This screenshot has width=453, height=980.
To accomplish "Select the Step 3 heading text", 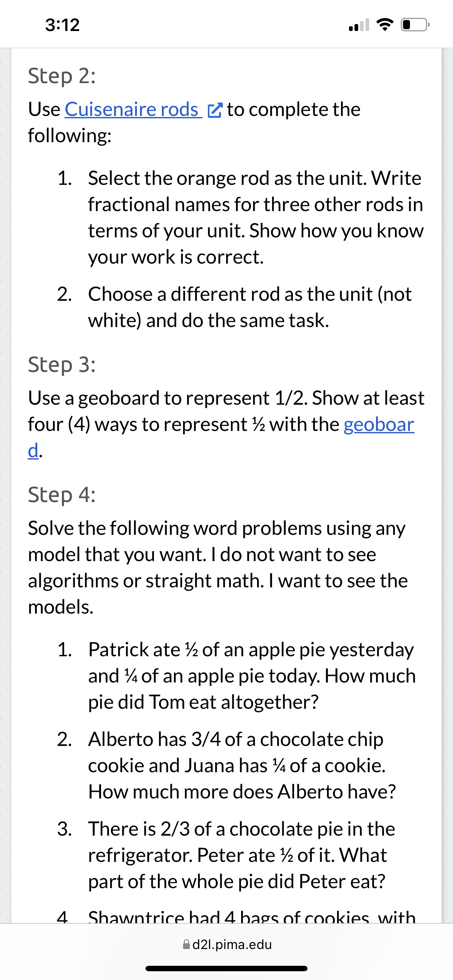I will coord(62,365).
